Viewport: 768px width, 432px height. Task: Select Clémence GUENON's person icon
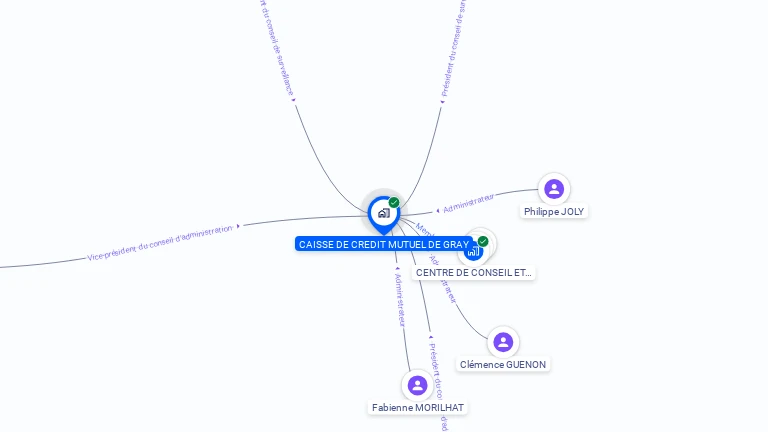pos(503,342)
